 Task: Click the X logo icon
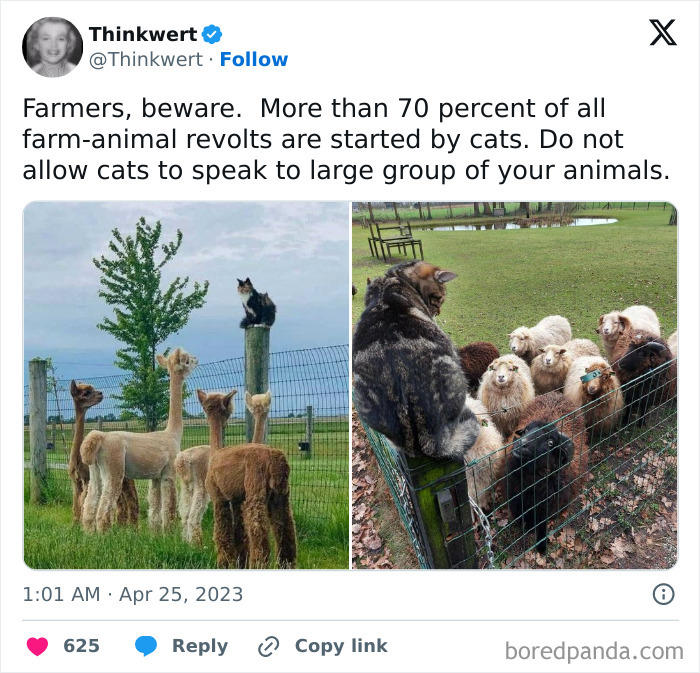click(x=663, y=33)
